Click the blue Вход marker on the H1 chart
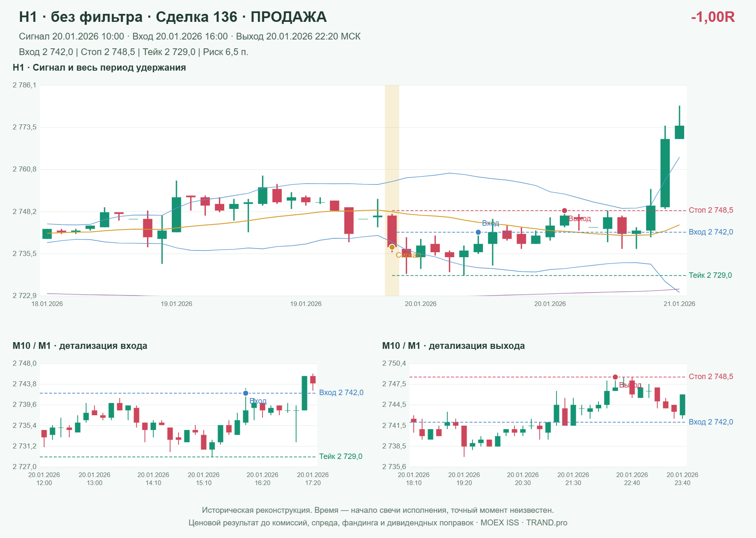The height and width of the screenshot is (538, 756). (x=478, y=232)
